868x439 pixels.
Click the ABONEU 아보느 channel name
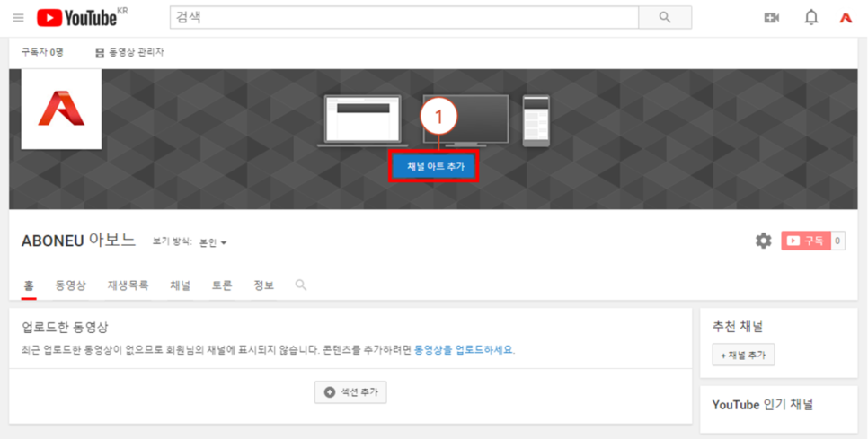pos(78,241)
